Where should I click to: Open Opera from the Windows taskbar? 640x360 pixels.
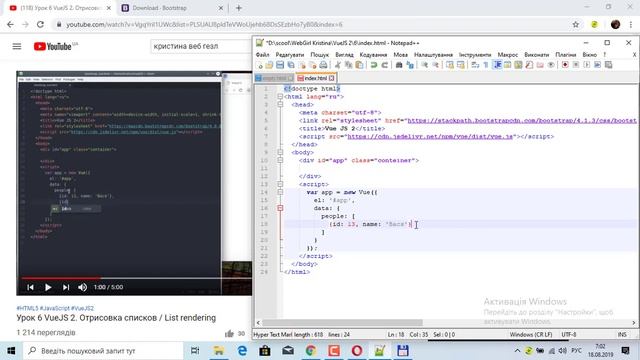357,351
